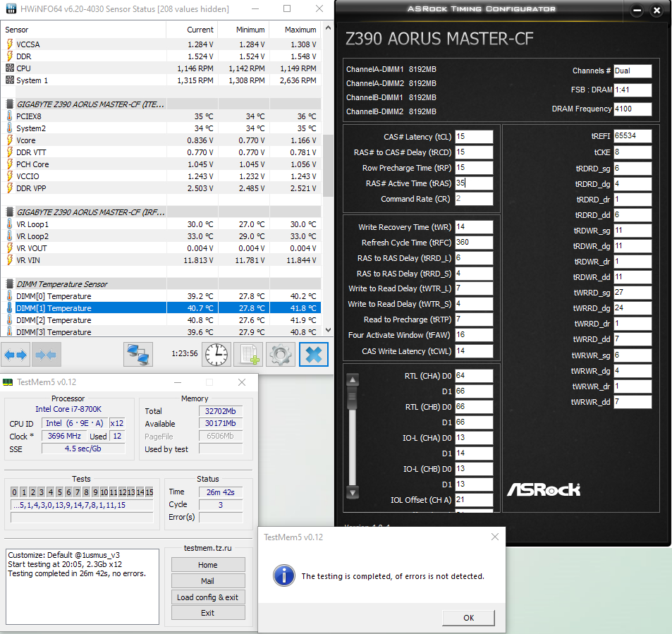Click the Mail button in TestMem5

[208, 581]
